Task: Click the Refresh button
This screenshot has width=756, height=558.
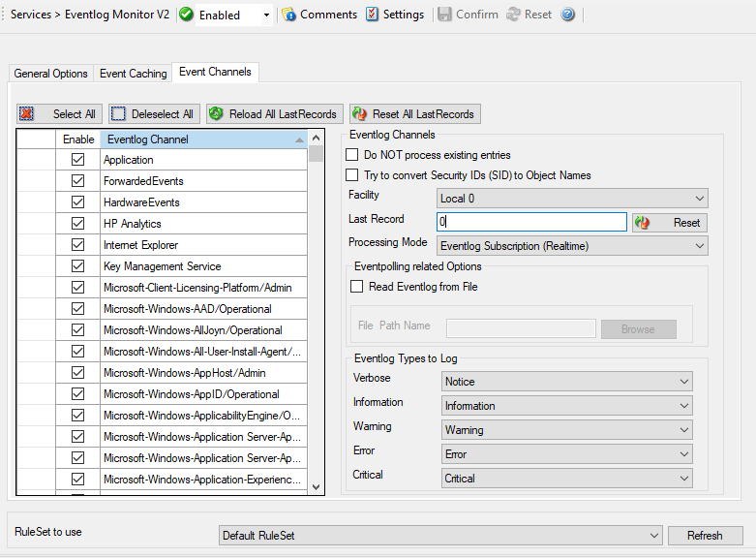Action: click(705, 536)
